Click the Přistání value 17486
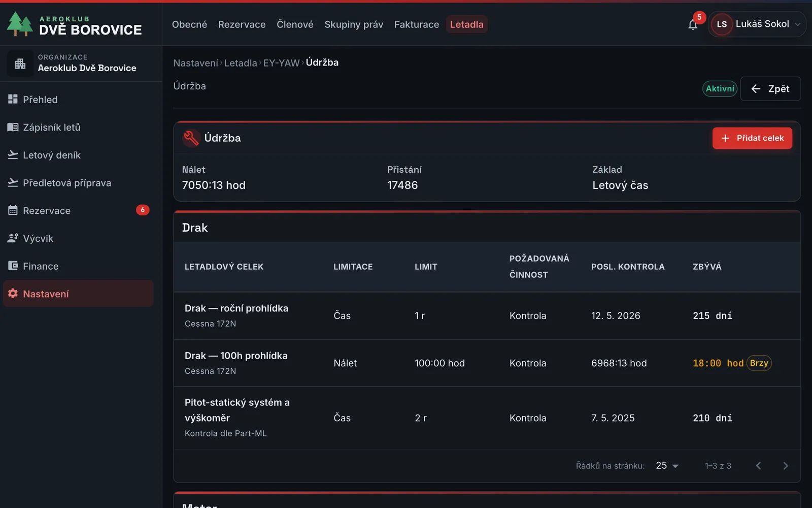 coord(402,185)
